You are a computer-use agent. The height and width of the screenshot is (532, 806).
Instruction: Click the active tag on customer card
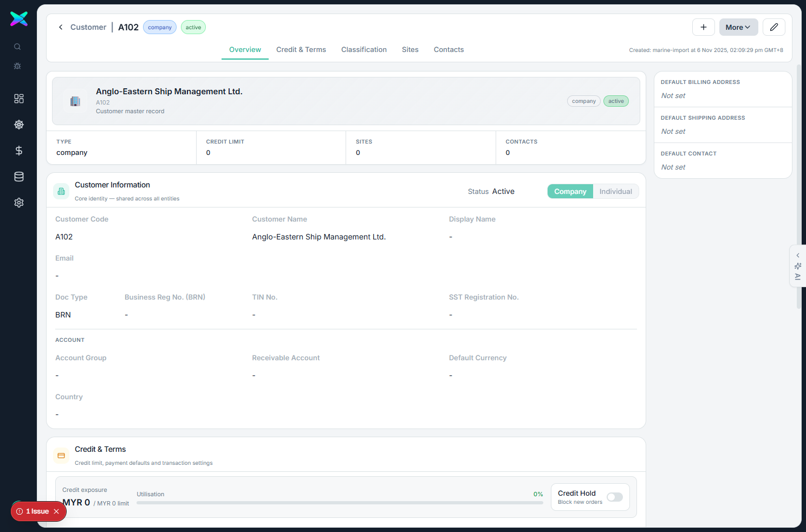click(616, 101)
